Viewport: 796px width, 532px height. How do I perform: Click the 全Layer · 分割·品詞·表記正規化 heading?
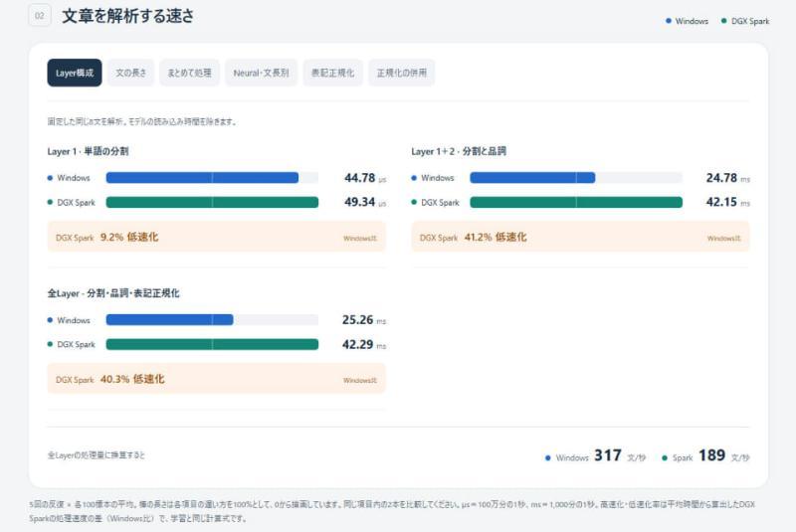click(x=113, y=293)
